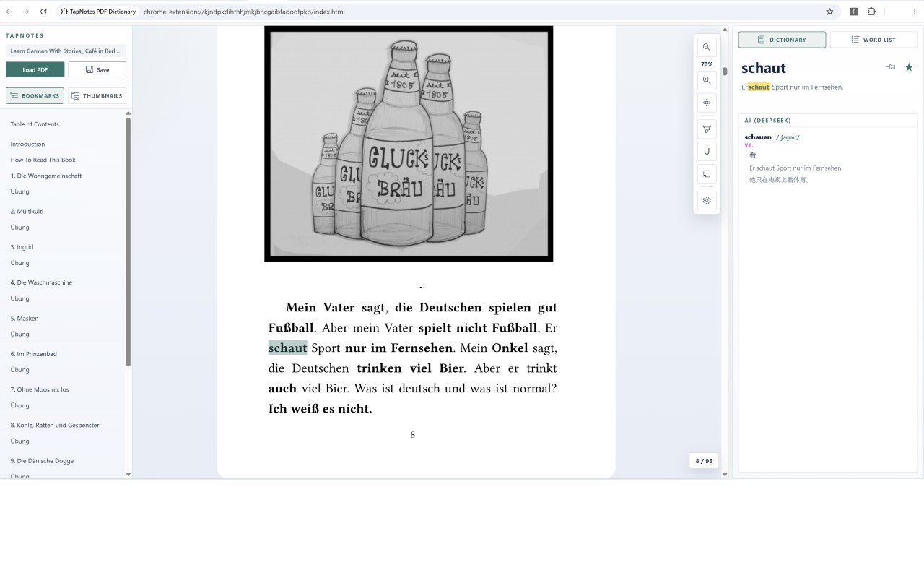Jump to 7. Ohne Moos nix los

40,389
